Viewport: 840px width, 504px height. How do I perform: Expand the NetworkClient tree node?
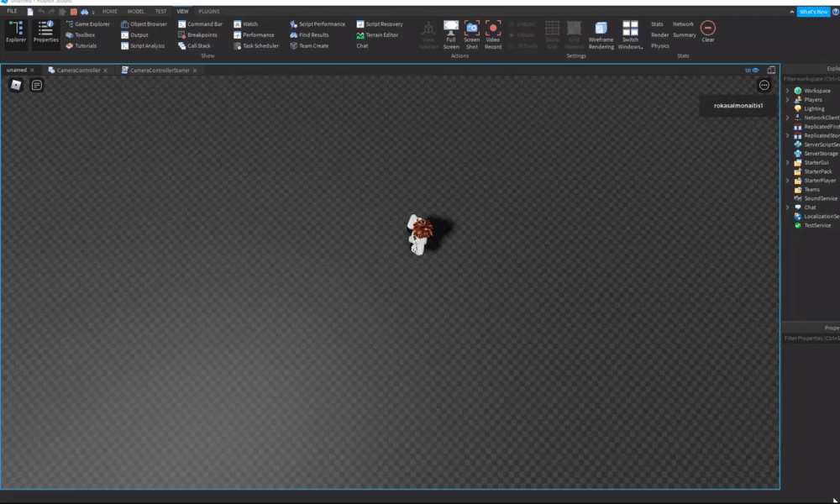(x=788, y=118)
